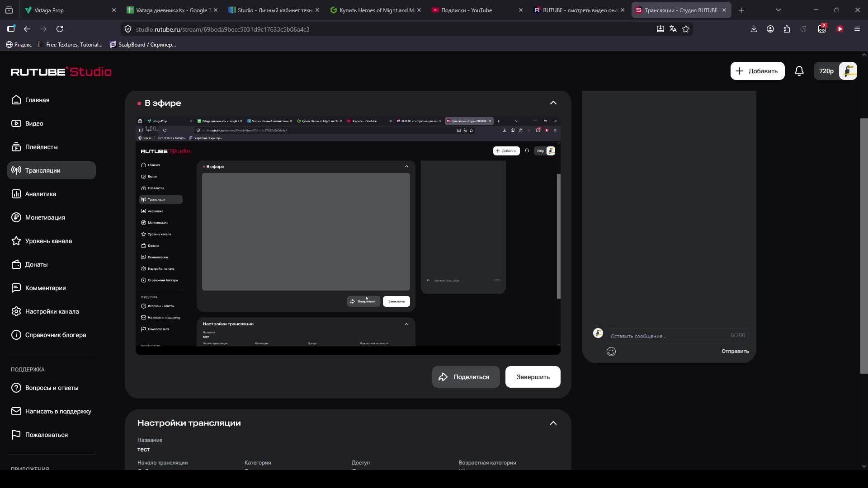Image resolution: width=868 pixels, height=488 pixels.
Task: Click the Уровень канала star icon
Action: click(x=16, y=241)
